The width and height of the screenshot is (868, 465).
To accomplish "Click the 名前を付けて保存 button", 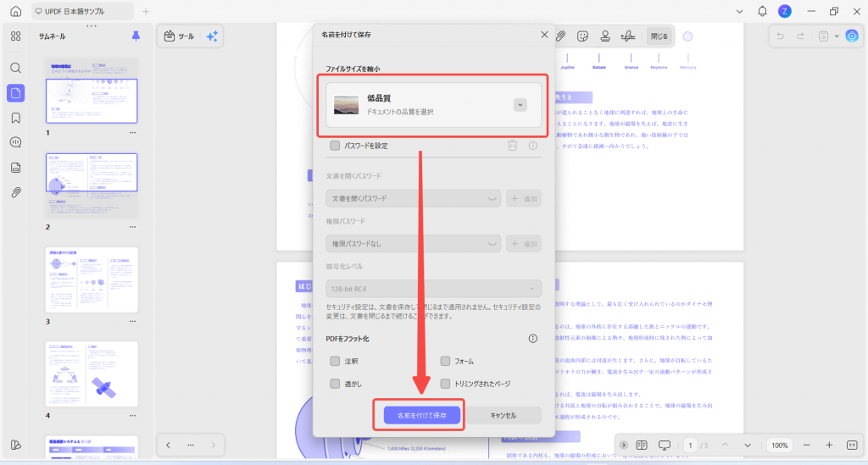I will pyautogui.click(x=422, y=415).
